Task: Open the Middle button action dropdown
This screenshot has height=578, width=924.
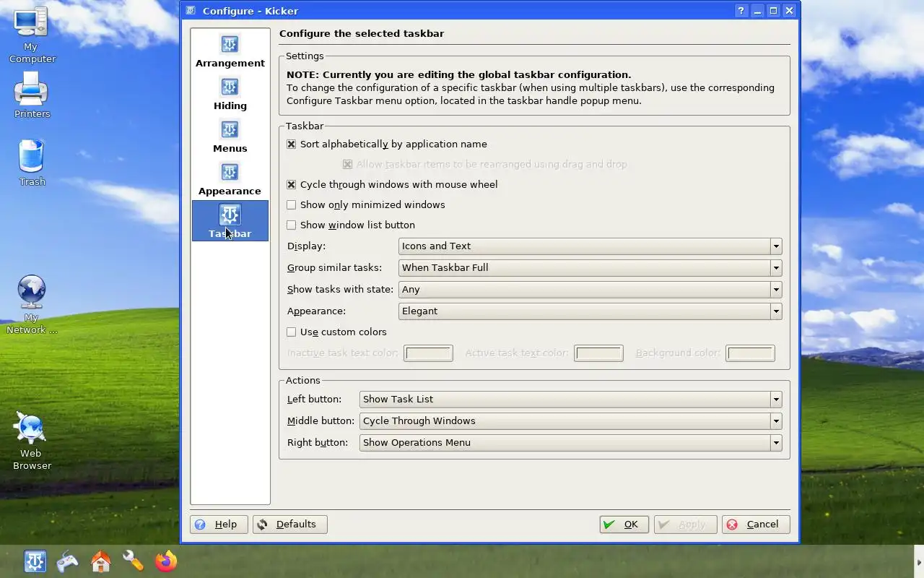Action: click(x=570, y=421)
